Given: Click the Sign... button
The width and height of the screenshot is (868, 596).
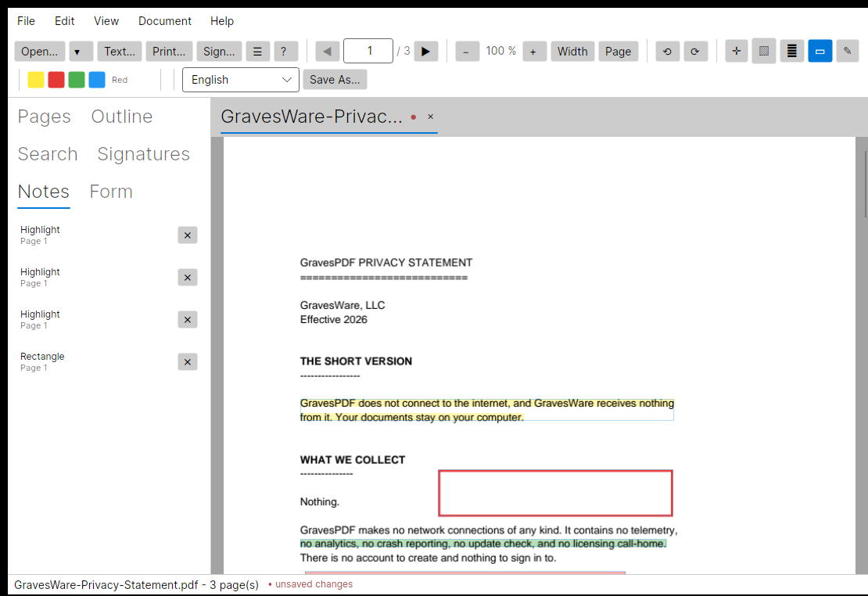Looking at the screenshot, I should [219, 52].
